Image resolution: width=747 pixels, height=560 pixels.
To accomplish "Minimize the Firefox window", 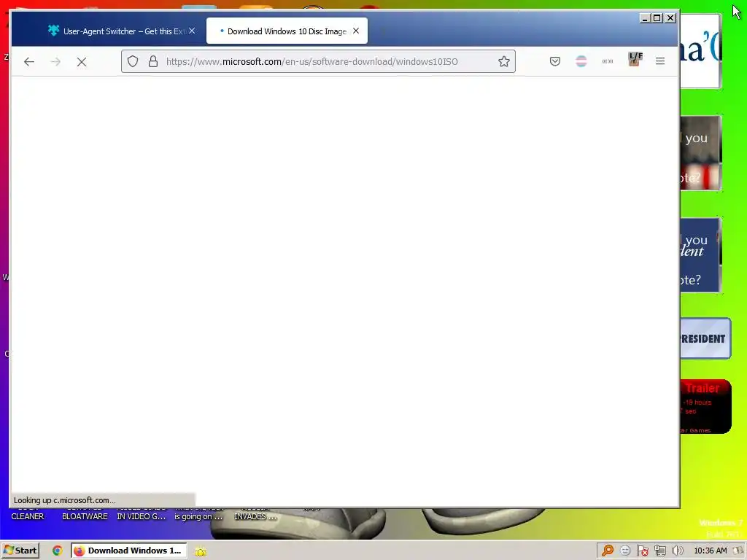I will point(645,18).
